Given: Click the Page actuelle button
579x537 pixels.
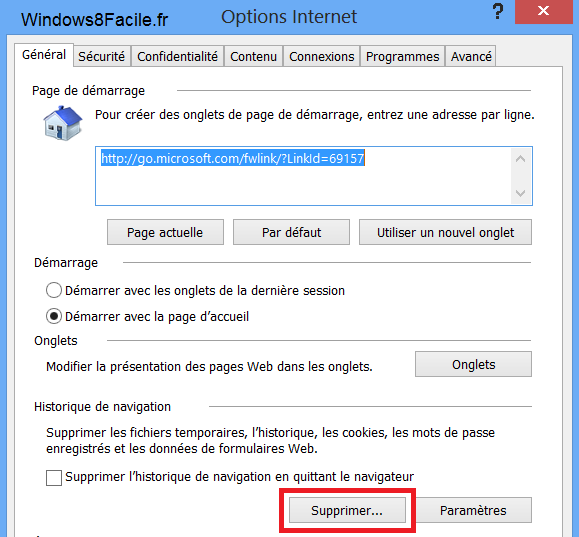Looking at the screenshot, I should point(165,232).
